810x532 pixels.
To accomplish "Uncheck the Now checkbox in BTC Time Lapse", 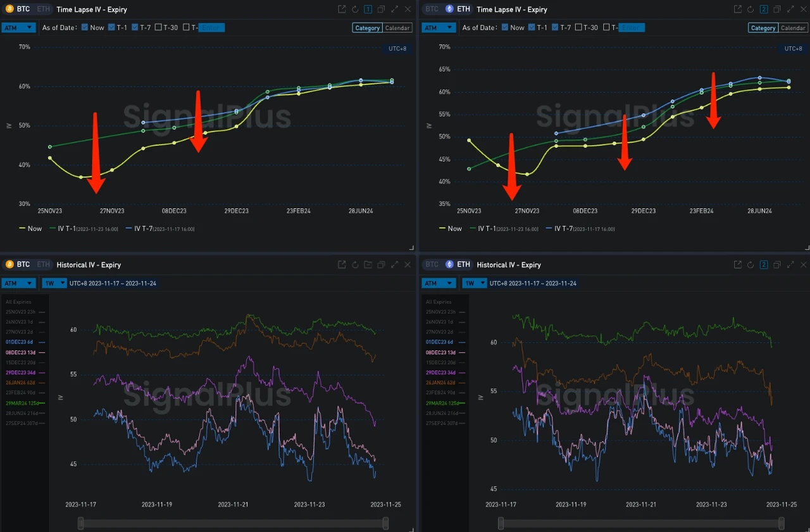I will 85,28.
